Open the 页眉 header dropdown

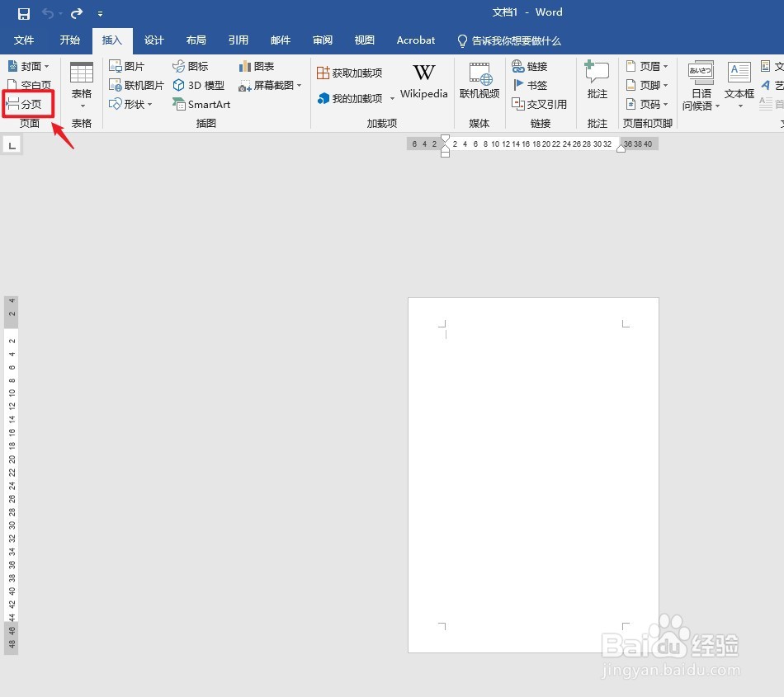click(x=648, y=66)
